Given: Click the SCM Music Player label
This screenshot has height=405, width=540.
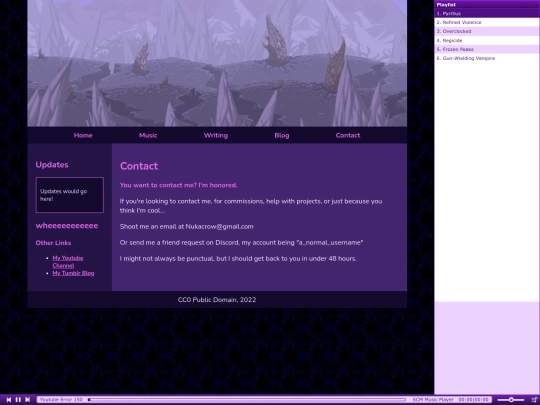Looking at the screenshot, I should point(433,399).
